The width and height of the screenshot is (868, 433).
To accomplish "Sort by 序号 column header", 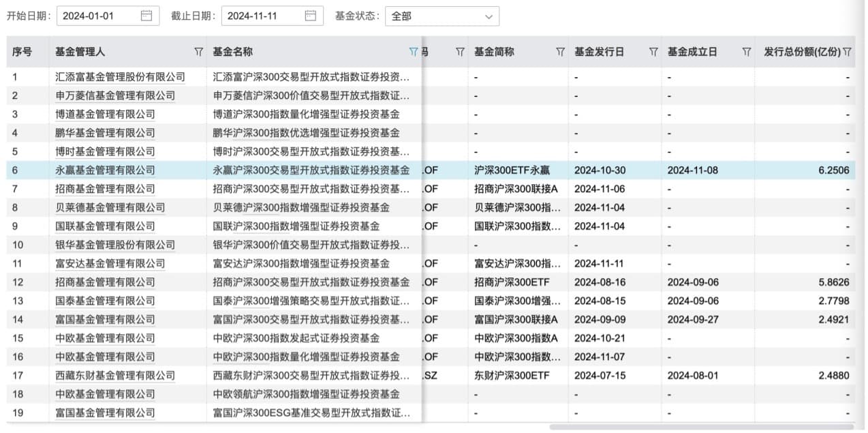I will pyautogui.click(x=22, y=52).
